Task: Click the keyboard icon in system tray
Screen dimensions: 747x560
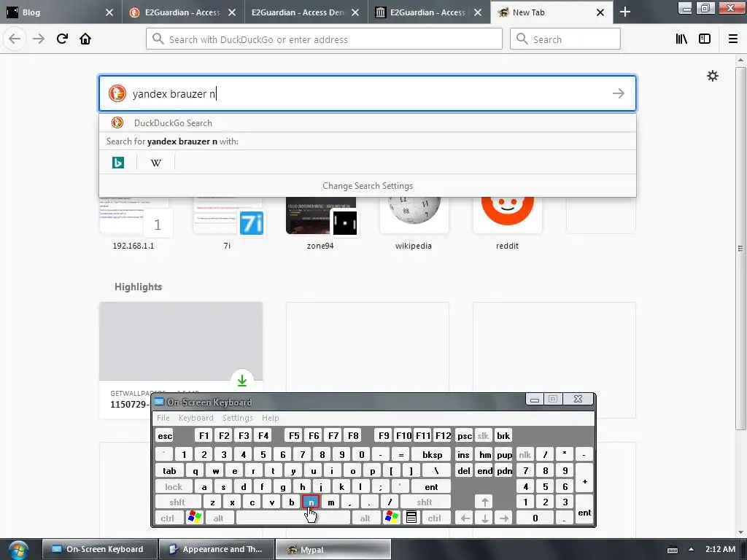Action: coord(672,550)
